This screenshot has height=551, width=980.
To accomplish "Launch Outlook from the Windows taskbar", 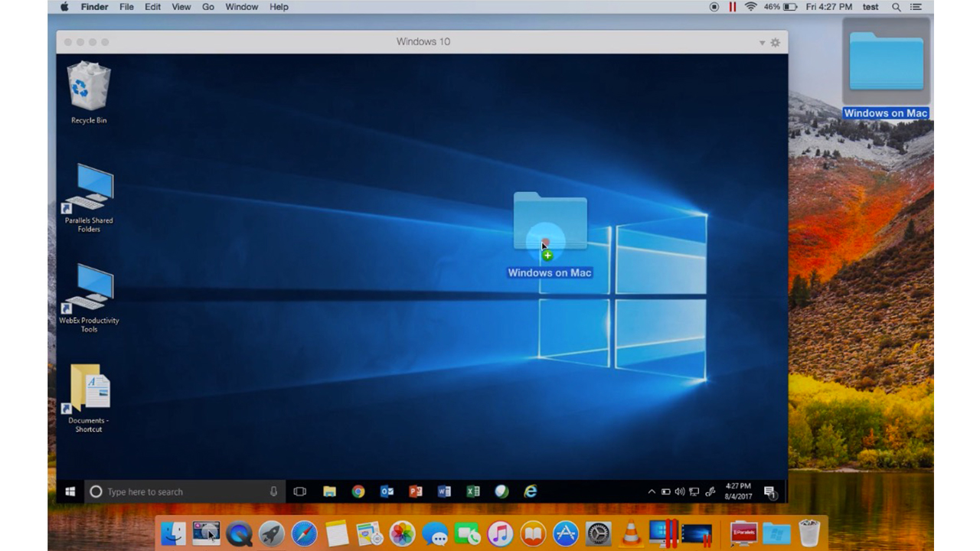I will (387, 491).
